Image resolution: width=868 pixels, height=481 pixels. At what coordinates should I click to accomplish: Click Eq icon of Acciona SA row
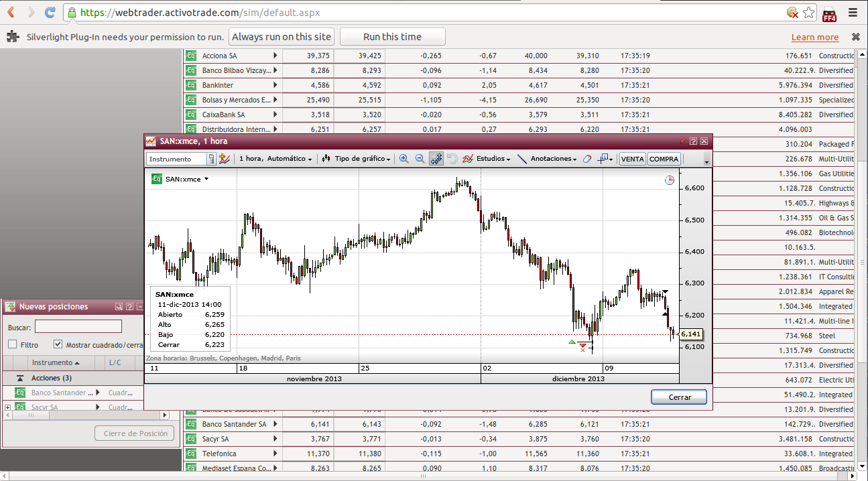point(191,56)
